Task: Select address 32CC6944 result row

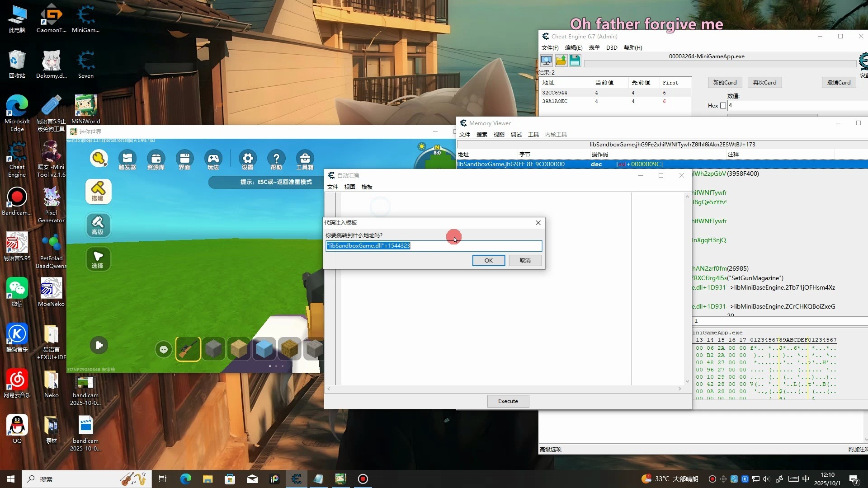Action: click(x=555, y=93)
